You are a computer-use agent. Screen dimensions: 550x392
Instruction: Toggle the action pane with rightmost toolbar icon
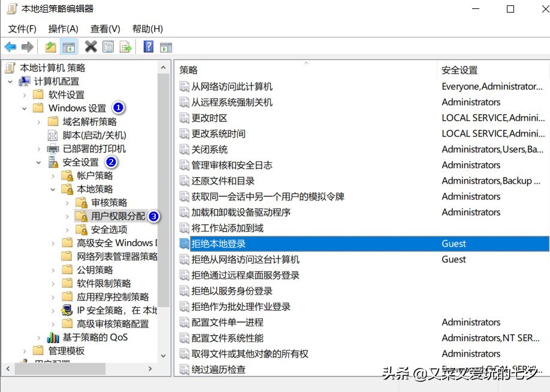pos(166,47)
